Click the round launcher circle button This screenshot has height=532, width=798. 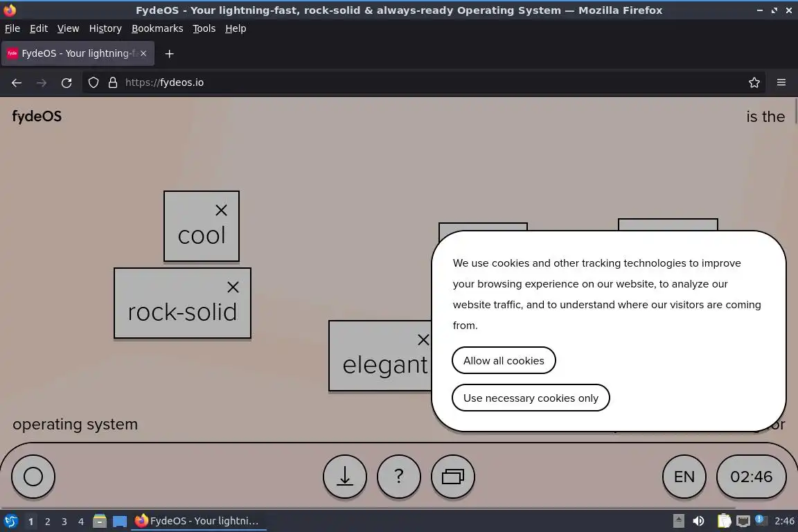click(33, 477)
